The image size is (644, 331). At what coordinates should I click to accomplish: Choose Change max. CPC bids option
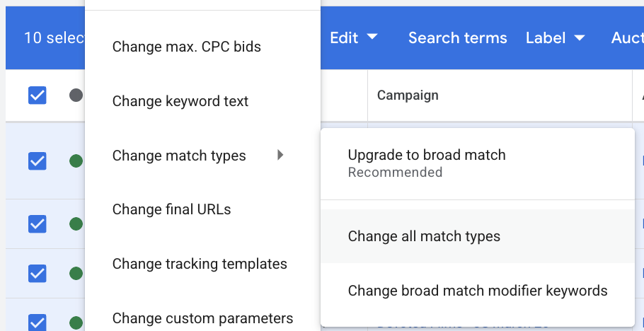[187, 47]
